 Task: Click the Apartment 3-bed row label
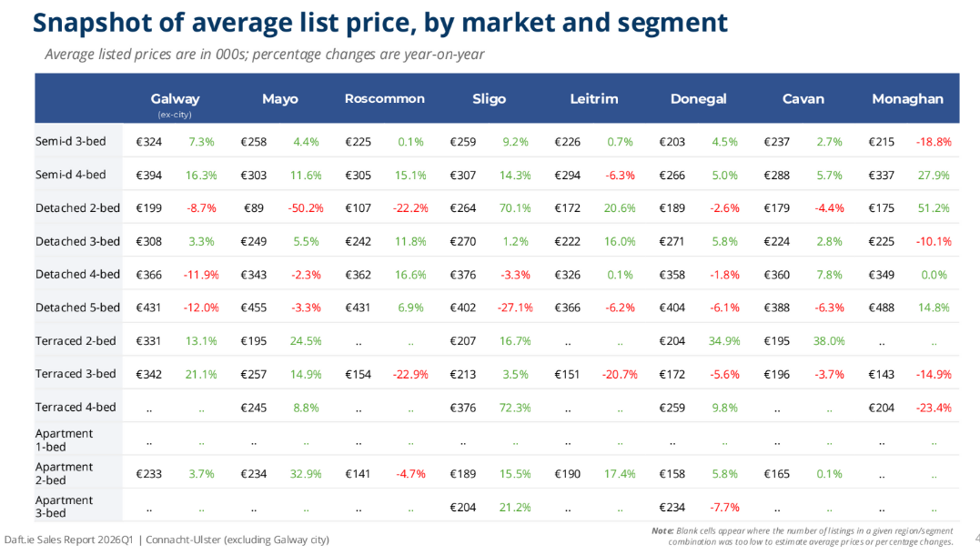64,507
